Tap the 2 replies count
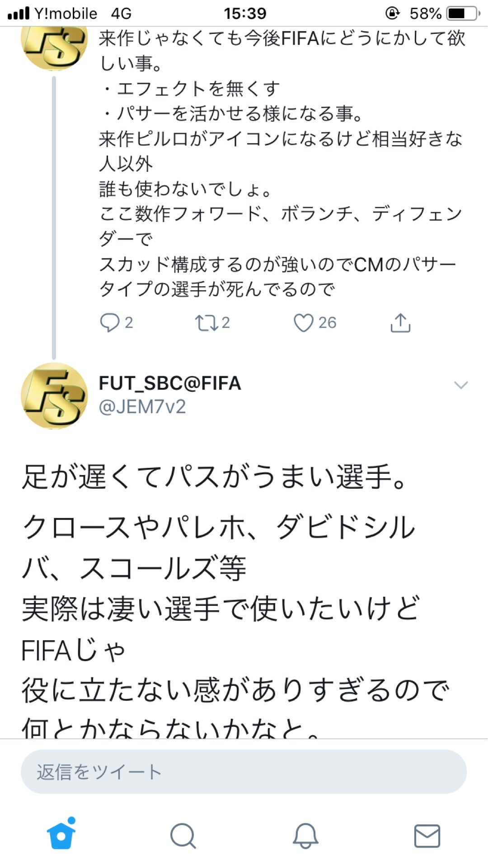This screenshot has height=868, width=488. [x=128, y=322]
